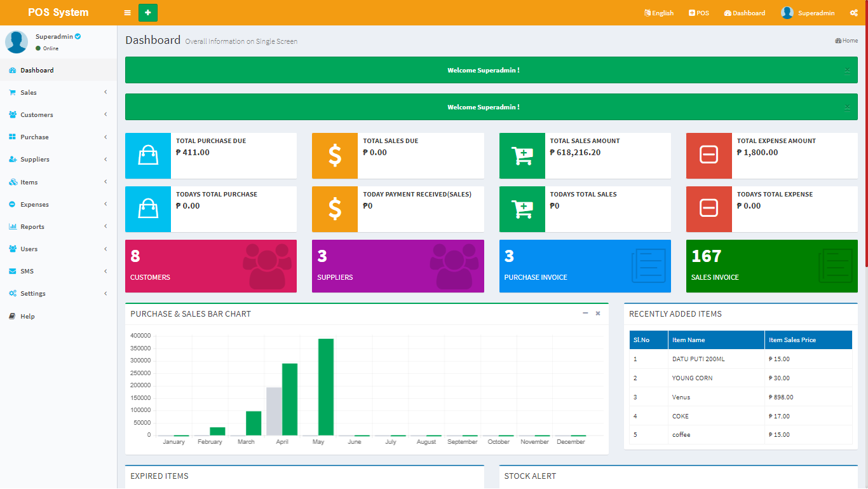This screenshot has height=489, width=868.
Task: Toggle the sidebar with the hamburger icon
Action: point(128,13)
